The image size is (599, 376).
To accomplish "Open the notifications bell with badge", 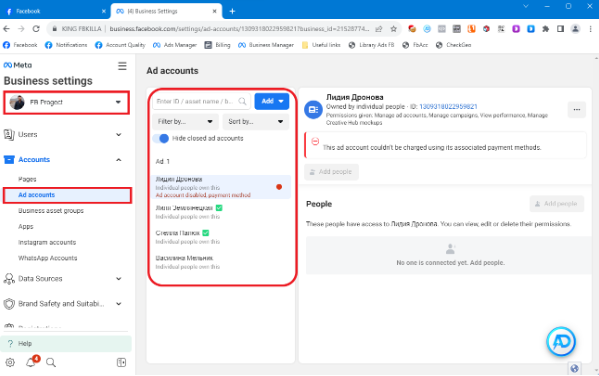I will click(31, 361).
